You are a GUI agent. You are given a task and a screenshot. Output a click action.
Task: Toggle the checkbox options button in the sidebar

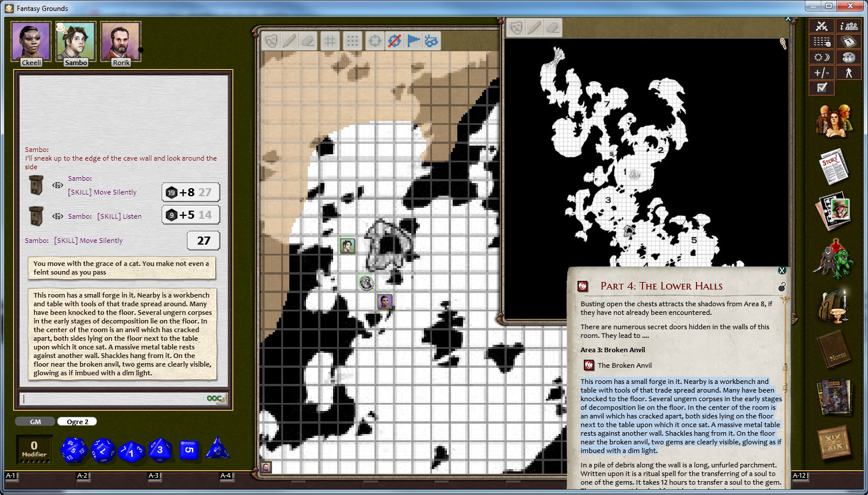pyautogui.click(x=821, y=87)
